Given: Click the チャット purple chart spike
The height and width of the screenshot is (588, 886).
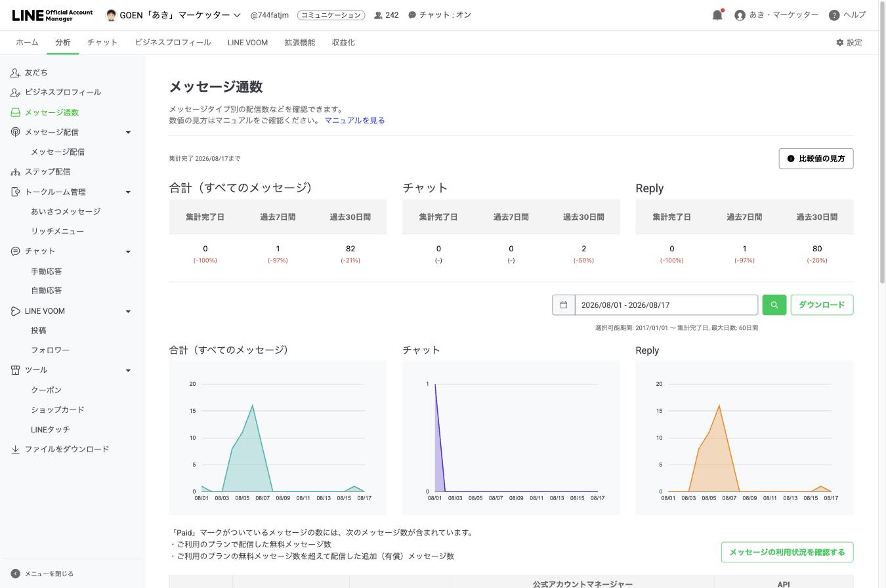Looking at the screenshot, I should pyautogui.click(x=435, y=385).
